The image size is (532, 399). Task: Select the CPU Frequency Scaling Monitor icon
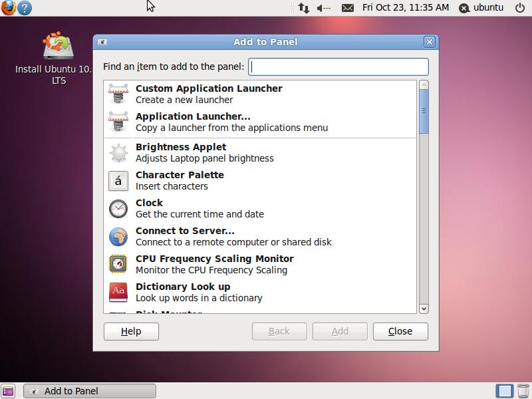(x=118, y=263)
